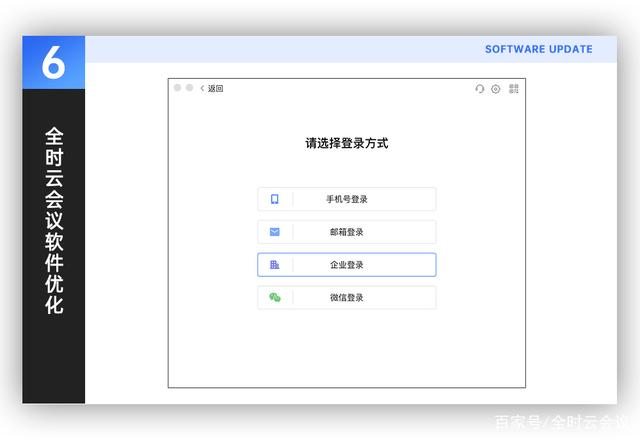The image size is (640, 440).
Task: Click the SOFTWARE UPDATE header text
Action: point(539,49)
